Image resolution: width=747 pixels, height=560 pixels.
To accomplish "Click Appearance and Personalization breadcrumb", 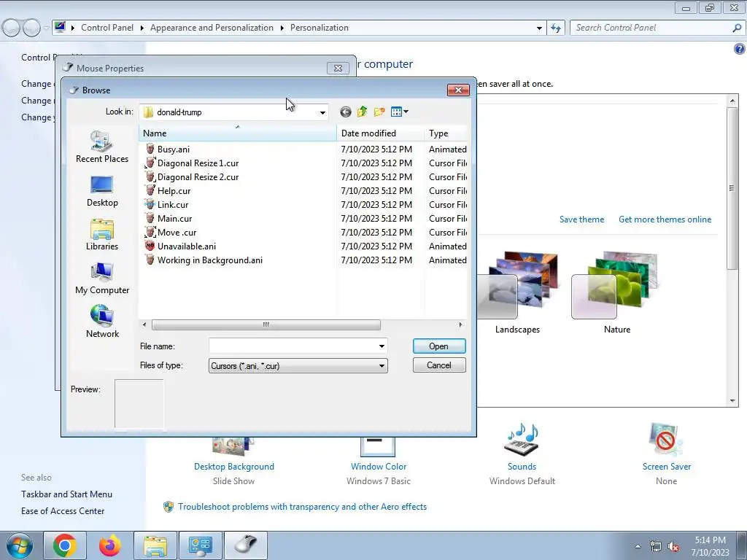I will tap(212, 28).
